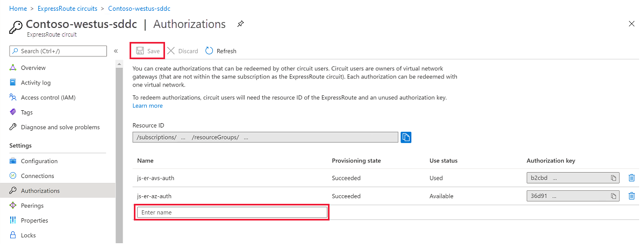
Task: Collapse the sidebar with double chevron
Action: pyautogui.click(x=116, y=51)
